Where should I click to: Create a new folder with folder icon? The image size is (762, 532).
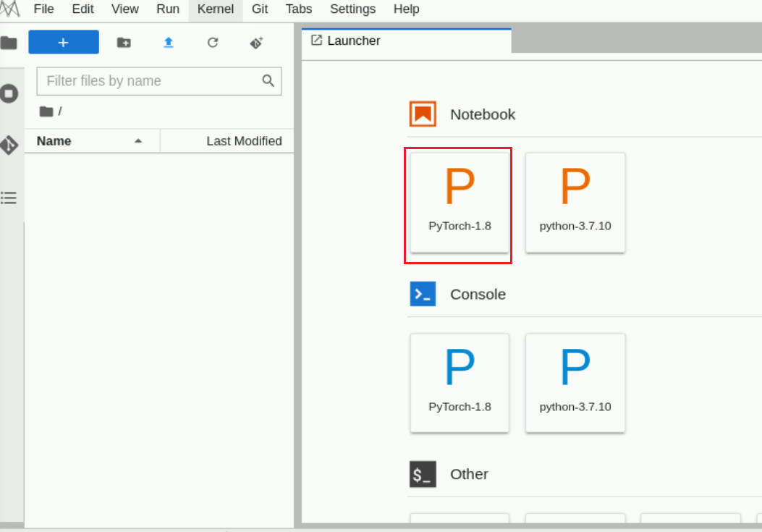[x=124, y=43]
